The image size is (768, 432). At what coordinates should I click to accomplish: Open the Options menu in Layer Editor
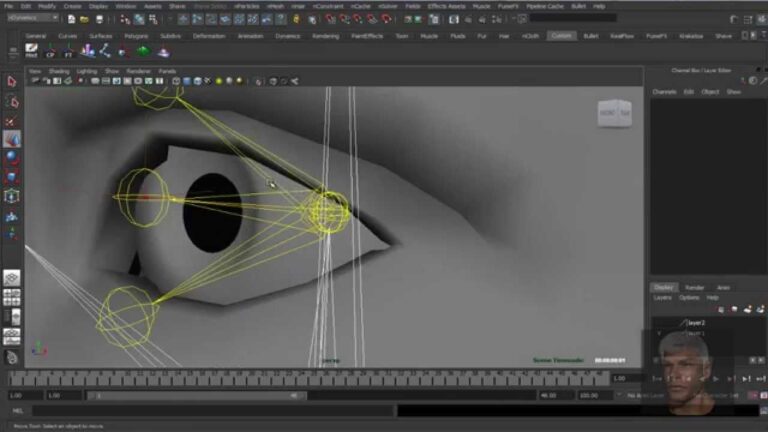(689, 297)
